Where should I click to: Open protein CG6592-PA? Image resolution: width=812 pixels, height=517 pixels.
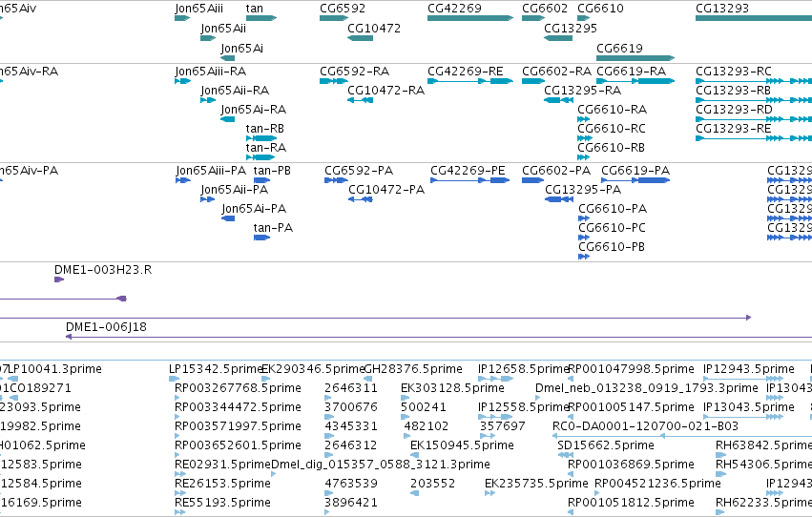[359, 170]
